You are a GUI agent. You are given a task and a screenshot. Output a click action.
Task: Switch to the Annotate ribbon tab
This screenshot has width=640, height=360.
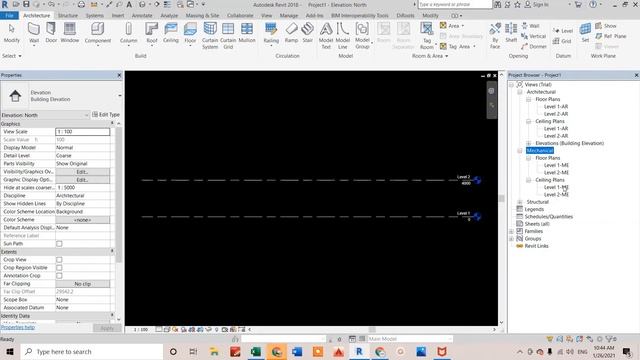pos(142,16)
